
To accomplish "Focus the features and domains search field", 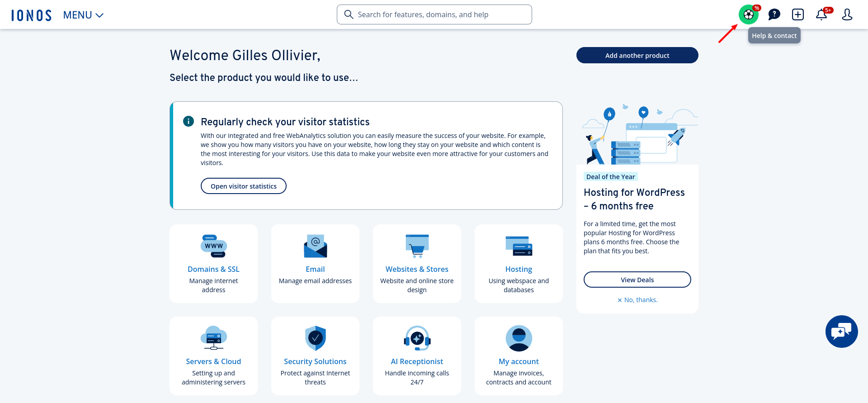I will [434, 14].
